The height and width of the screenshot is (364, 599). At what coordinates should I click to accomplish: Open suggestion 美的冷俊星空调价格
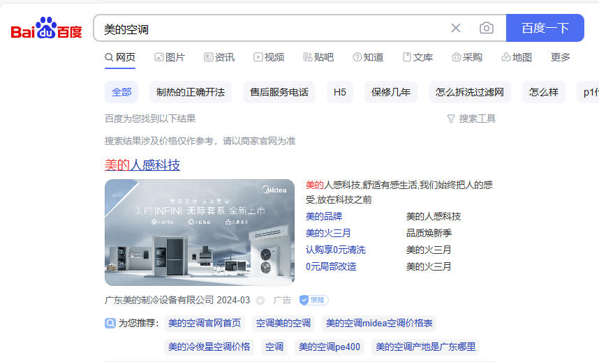point(209,347)
